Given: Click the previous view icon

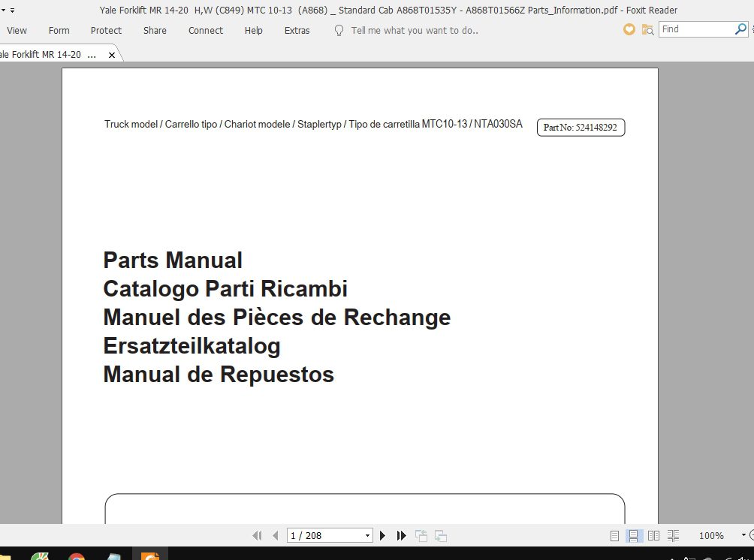Looking at the screenshot, I should click(x=421, y=535).
